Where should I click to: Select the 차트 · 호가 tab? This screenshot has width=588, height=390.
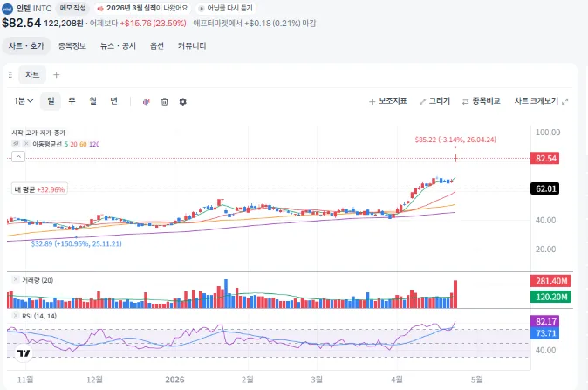[26, 45]
